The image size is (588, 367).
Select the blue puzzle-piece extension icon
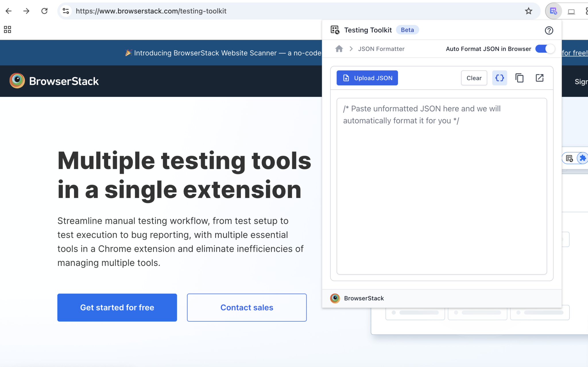coord(583,158)
